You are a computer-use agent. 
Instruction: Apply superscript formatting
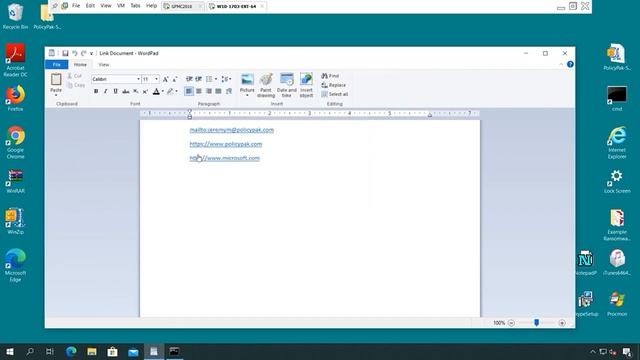[145, 91]
